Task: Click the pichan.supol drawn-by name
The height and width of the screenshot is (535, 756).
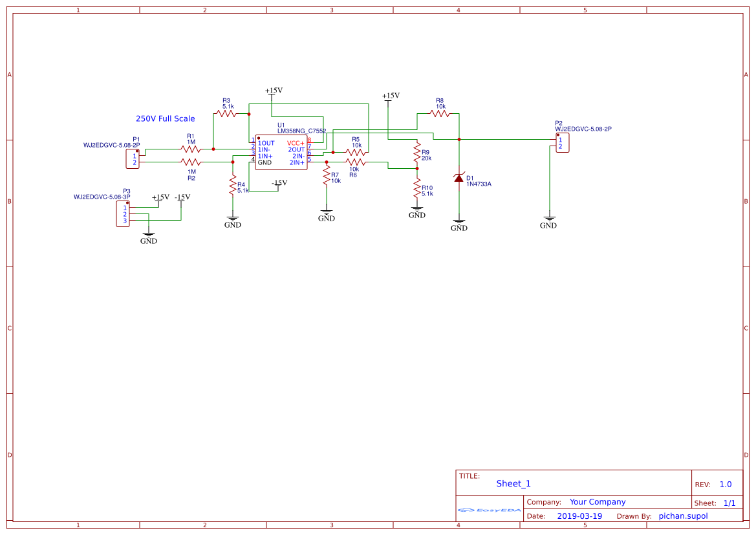Action: click(x=682, y=516)
